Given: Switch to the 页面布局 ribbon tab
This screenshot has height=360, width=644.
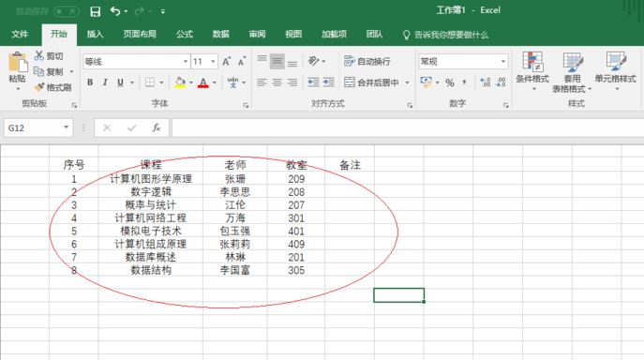Looking at the screenshot, I should (x=140, y=34).
